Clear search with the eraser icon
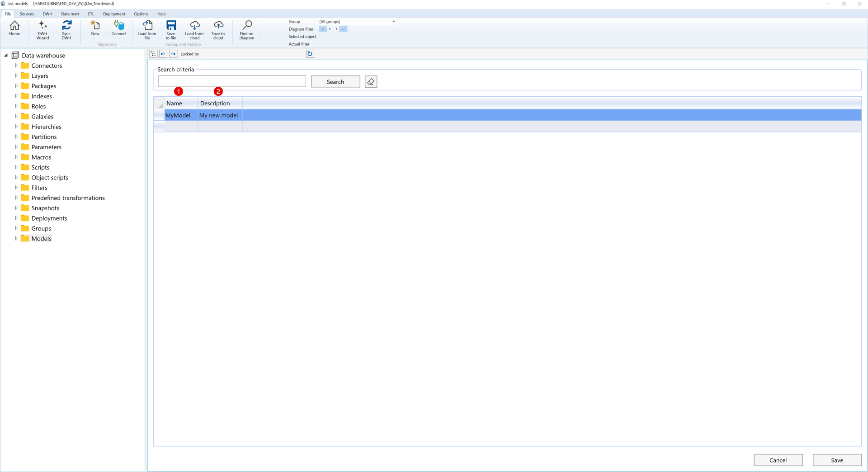 point(371,81)
